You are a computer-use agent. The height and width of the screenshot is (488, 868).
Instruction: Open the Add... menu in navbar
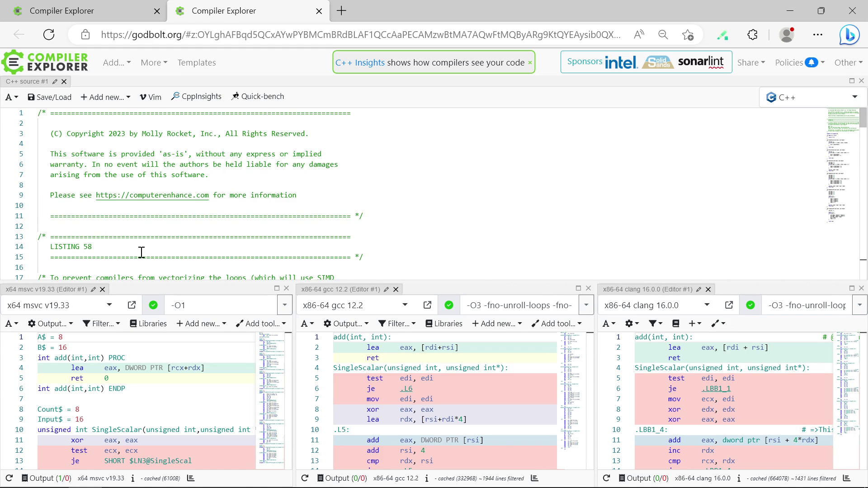pyautogui.click(x=117, y=63)
